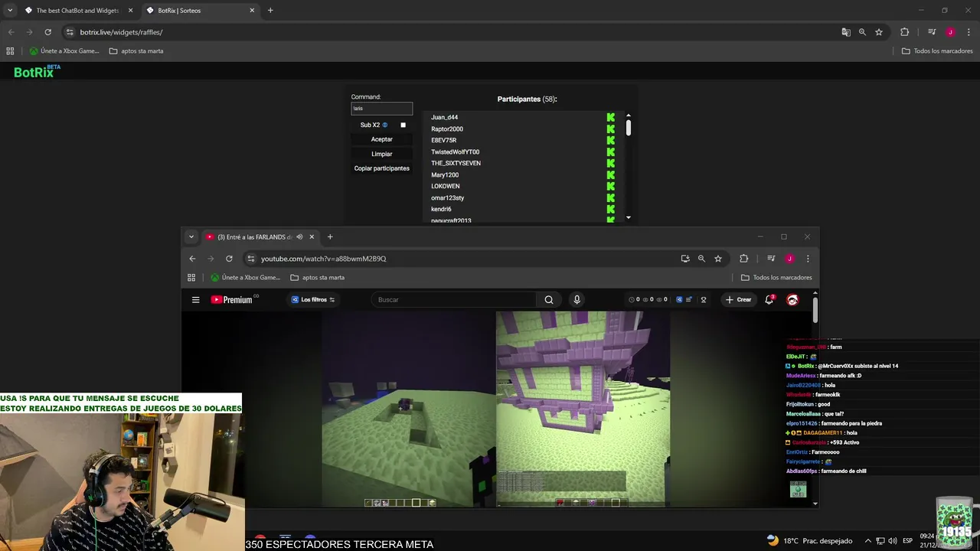Select participant TwistedWolfYT00
Viewport: 980px width, 551px height.
(x=455, y=152)
